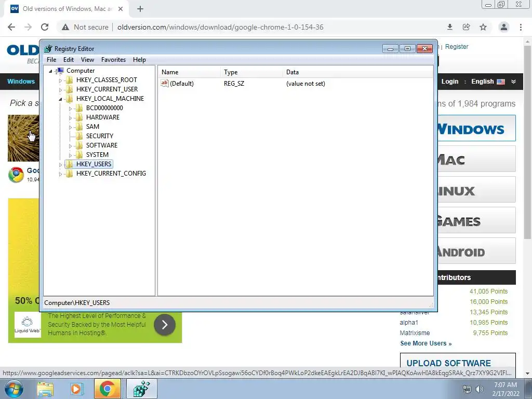Expand the HKEY_USERS node
The width and height of the screenshot is (532, 399).
pos(60,164)
